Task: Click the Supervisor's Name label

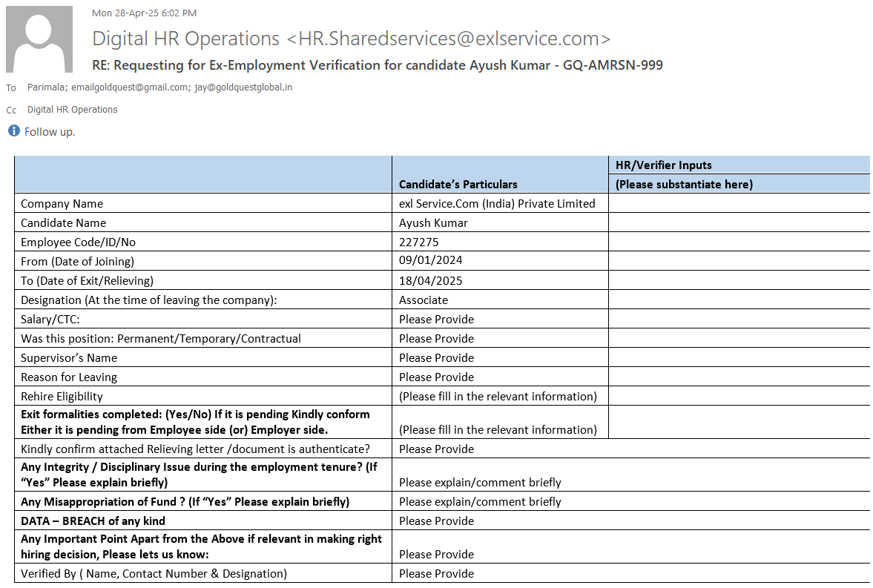Action: pos(69,358)
